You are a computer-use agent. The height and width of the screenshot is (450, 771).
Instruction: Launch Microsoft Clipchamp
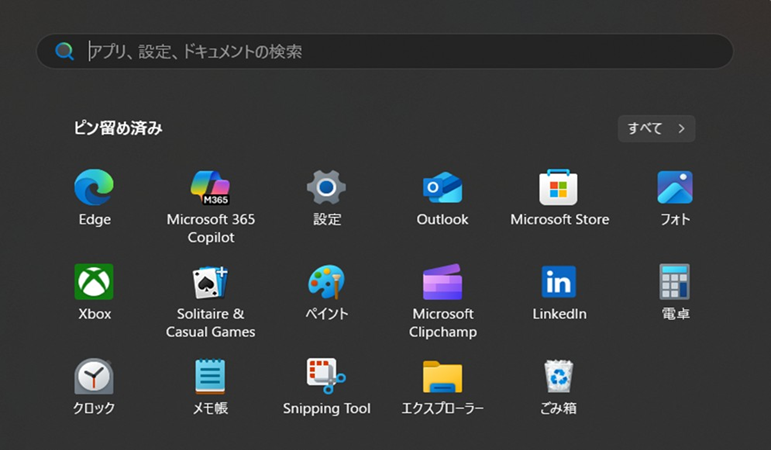(442, 282)
